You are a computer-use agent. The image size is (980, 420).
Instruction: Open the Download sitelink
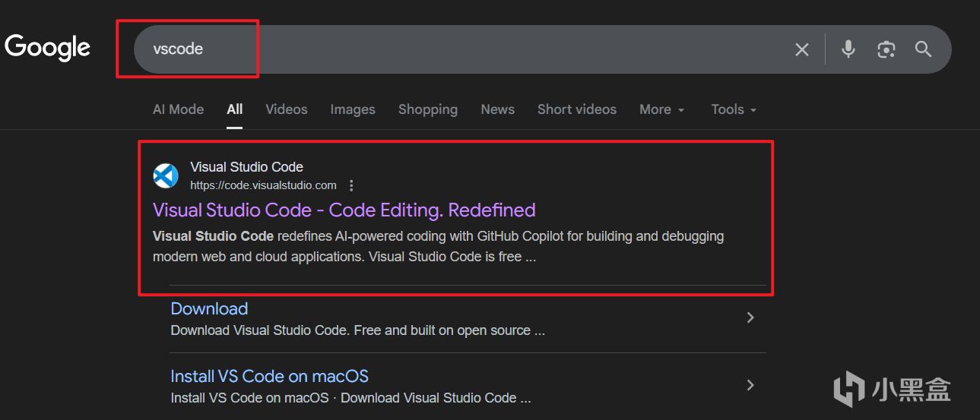[209, 308]
